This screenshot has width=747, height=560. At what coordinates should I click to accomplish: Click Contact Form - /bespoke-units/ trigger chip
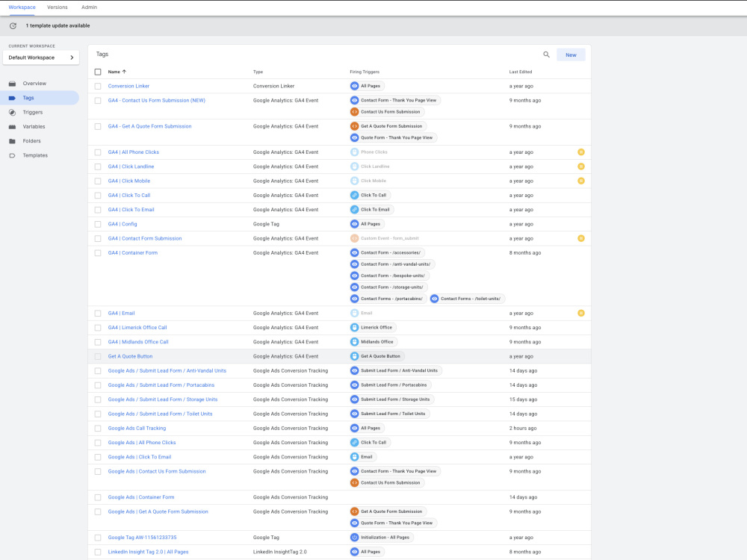pos(390,276)
